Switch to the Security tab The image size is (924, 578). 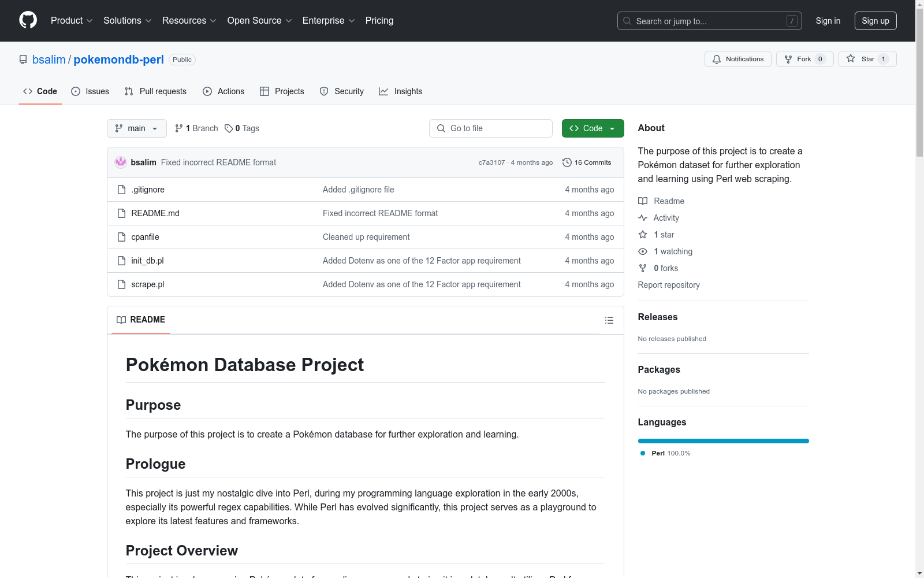tap(342, 91)
